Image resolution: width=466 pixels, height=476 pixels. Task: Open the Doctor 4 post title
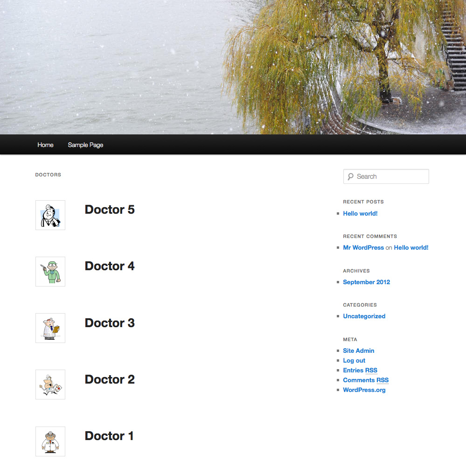click(x=110, y=266)
